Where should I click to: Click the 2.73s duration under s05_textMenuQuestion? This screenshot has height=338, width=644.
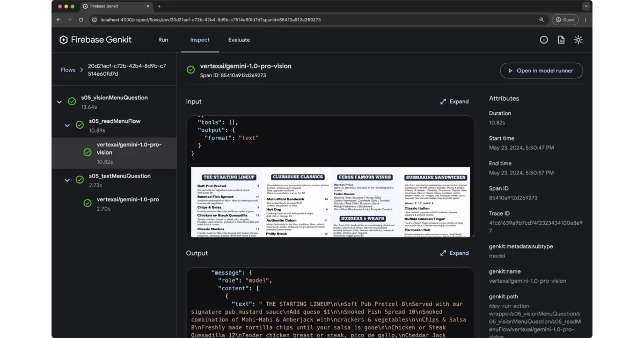[x=96, y=185]
